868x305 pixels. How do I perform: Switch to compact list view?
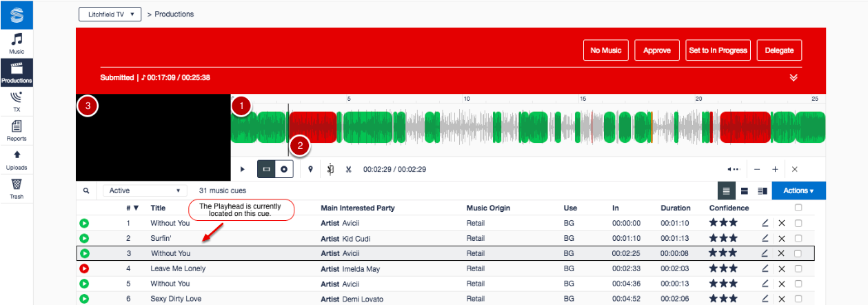tap(726, 190)
